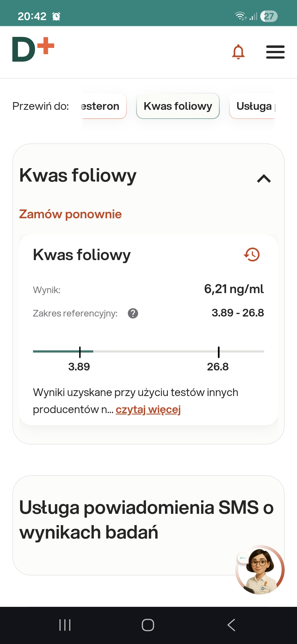297x644 pixels.
Task: View Kwas foliowy result history
Action: 252,254
